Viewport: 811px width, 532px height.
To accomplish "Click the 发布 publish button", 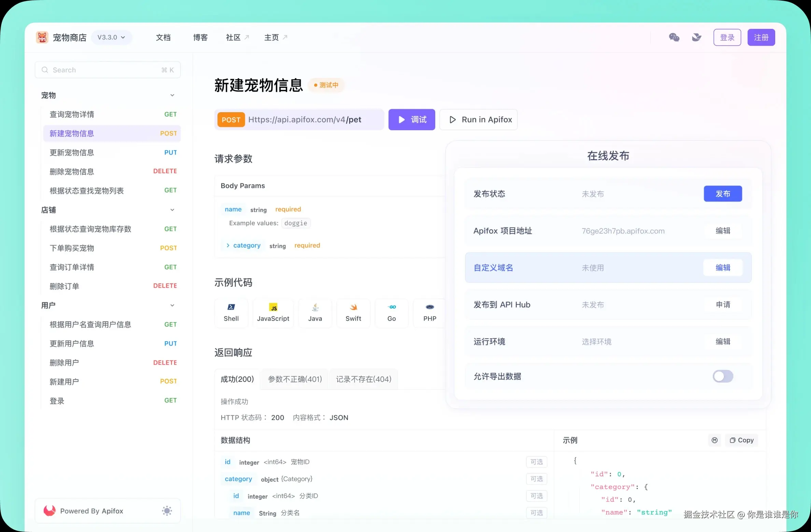I will 723,194.
